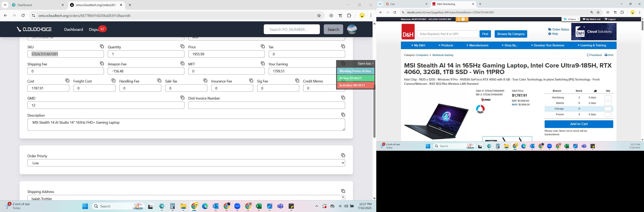Expand the Learning & Training menu
Viewport: 644px width, 212px height.
coord(592,46)
